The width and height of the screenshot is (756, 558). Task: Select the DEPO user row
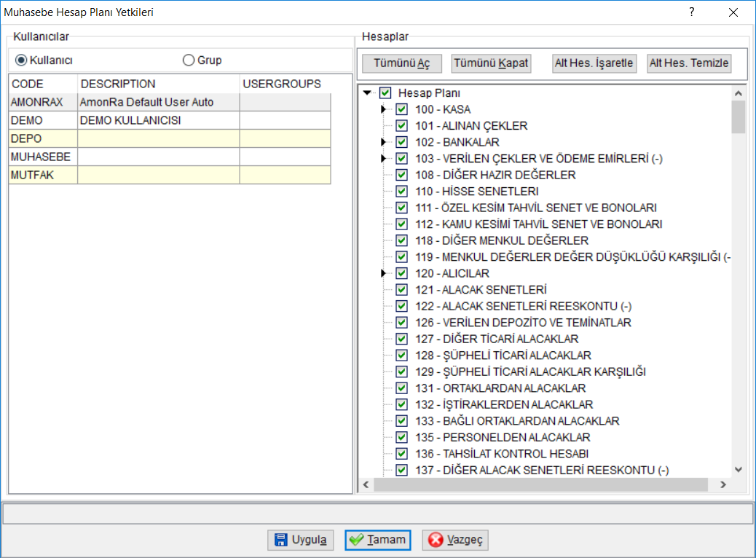tap(170, 138)
